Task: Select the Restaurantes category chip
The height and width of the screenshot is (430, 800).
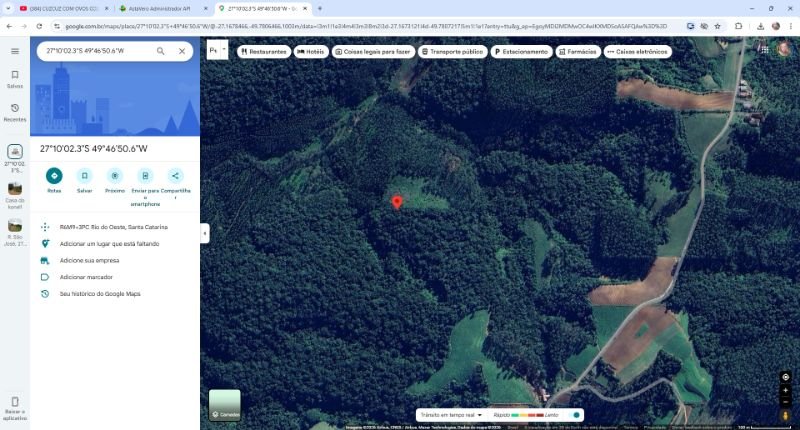Action: (x=264, y=51)
